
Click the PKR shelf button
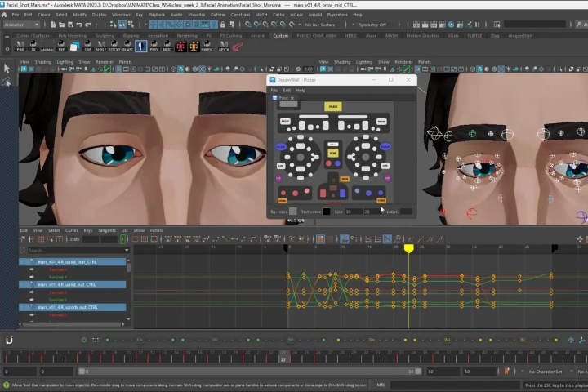(x=20, y=46)
